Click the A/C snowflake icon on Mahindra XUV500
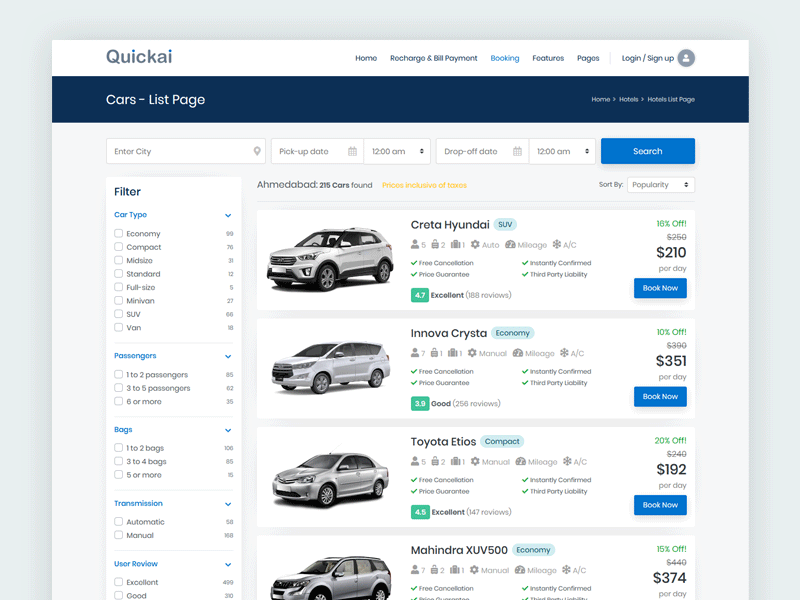This screenshot has width=800, height=600. point(566,570)
